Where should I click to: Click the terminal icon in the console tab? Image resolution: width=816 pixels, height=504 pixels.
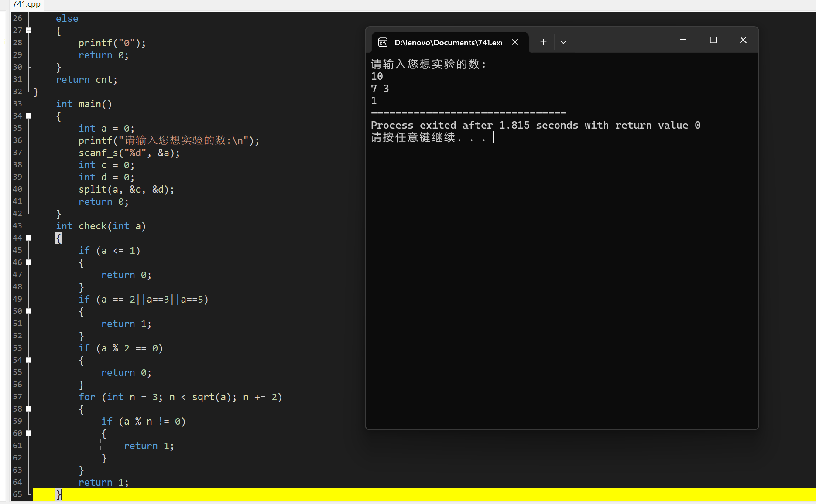(x=383, y=42)
